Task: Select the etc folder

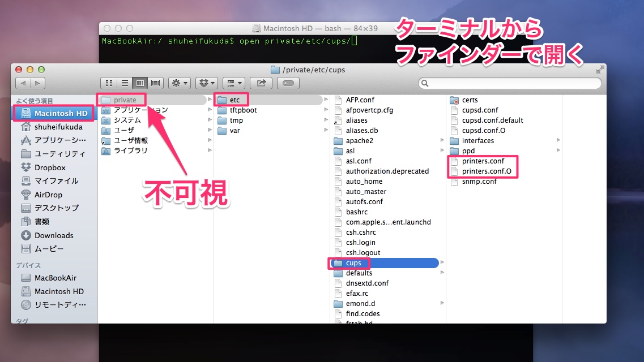Action: point(269,100)
